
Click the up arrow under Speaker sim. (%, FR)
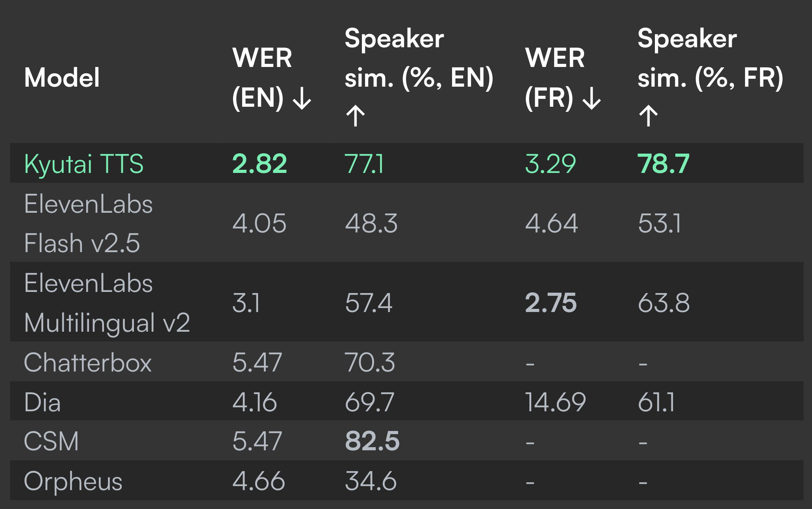point(648,115)
